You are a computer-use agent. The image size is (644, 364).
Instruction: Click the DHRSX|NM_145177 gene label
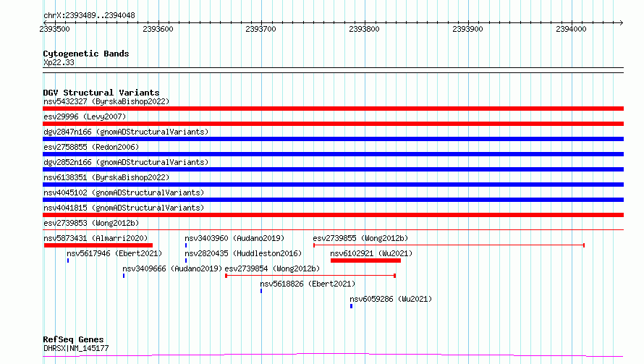76,348
